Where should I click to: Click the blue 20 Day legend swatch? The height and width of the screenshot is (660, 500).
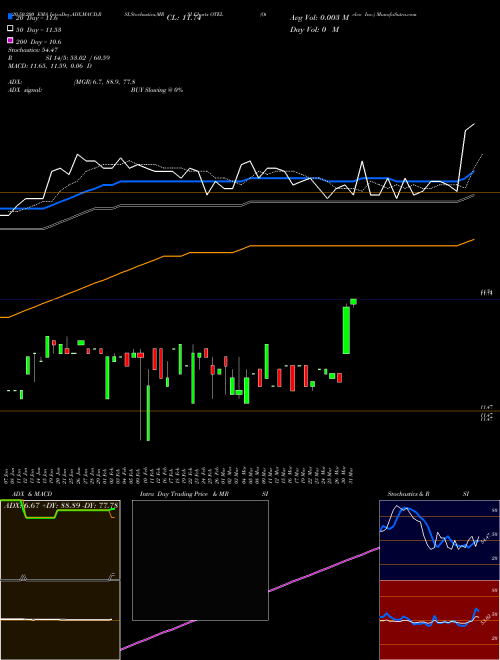[x=10, y=17]
